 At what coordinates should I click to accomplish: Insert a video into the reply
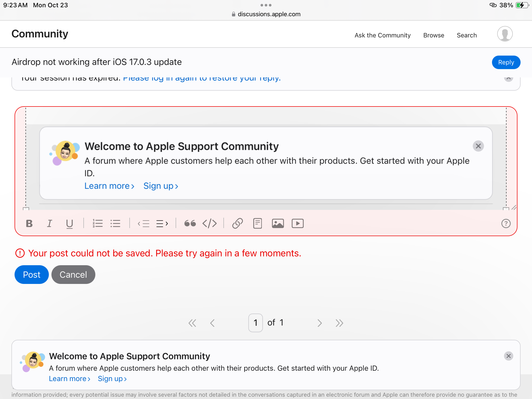coord(298,223)
